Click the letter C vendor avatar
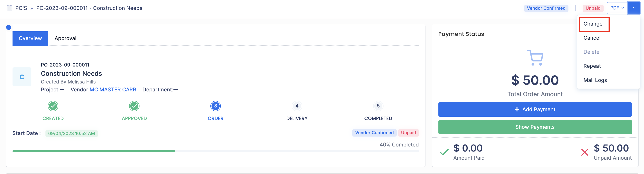Image resolution: width=644 pixels, height=174 pixels. point(22,77)
